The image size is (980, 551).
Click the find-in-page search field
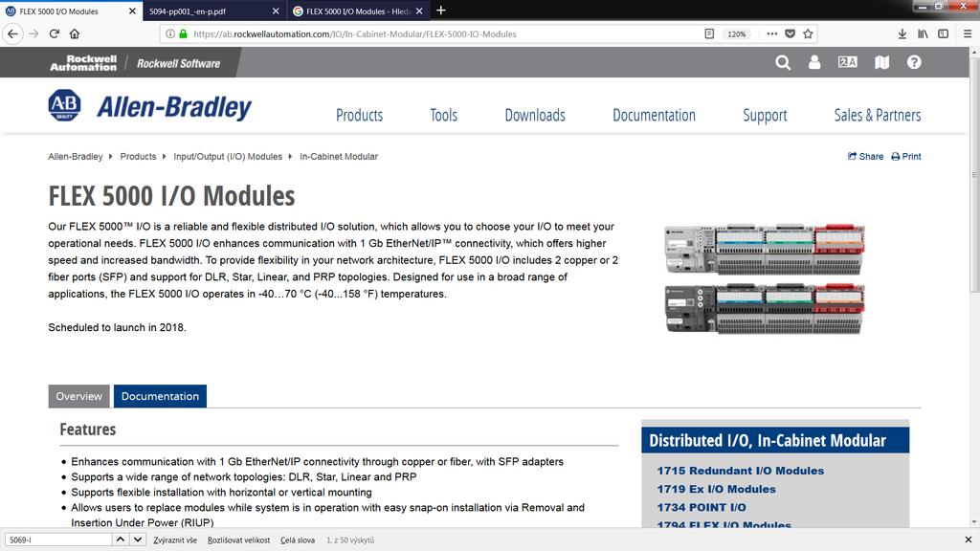[x=58, y=540]
